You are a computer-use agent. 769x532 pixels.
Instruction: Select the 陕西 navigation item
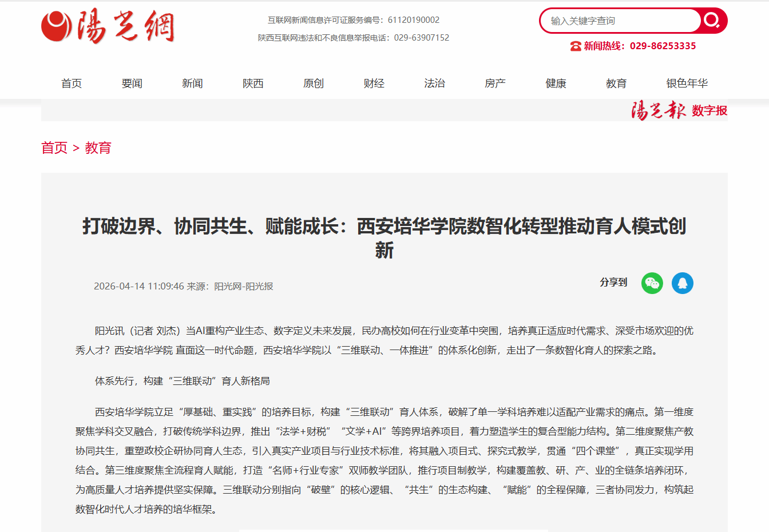[253, 84]
